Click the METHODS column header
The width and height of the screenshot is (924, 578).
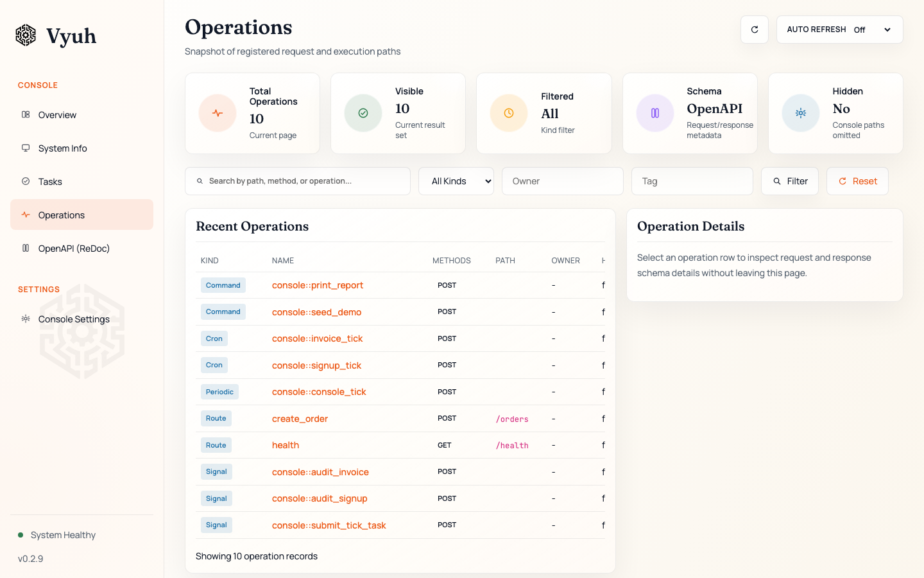point(452,261)
